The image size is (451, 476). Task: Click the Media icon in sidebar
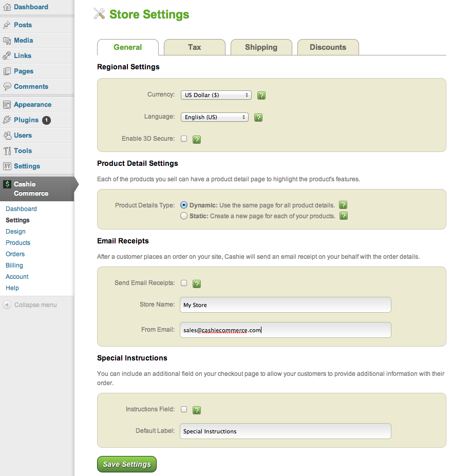(7, 41)
